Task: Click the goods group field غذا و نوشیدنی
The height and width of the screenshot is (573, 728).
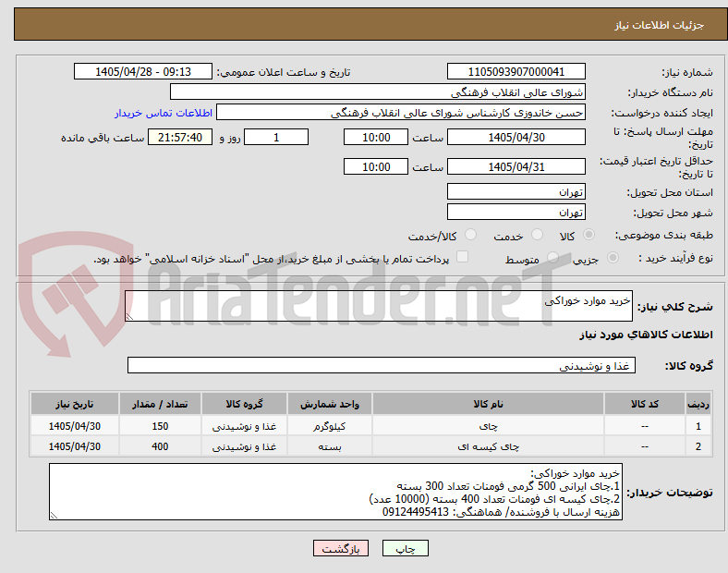Action: coord(382,365)
